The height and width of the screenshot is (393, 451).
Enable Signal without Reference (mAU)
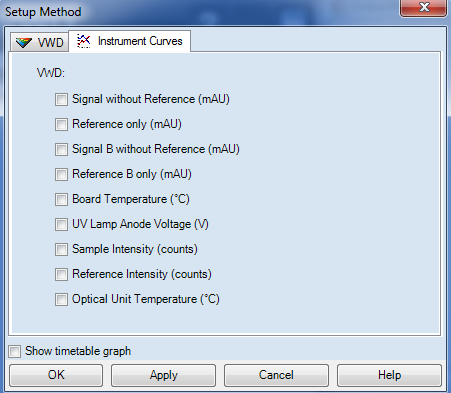(x=61, y=99)
